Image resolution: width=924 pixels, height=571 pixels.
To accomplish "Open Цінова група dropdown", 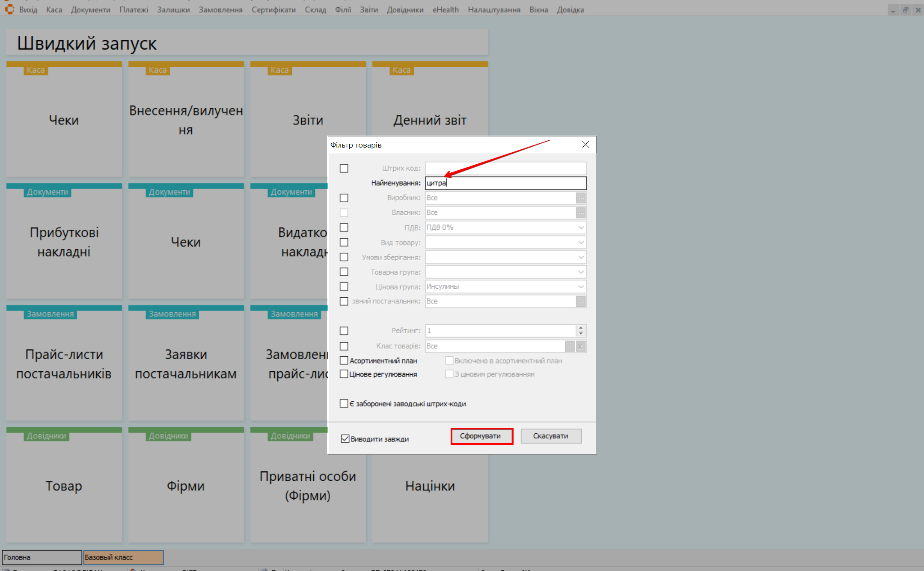I will pos(581,287).
